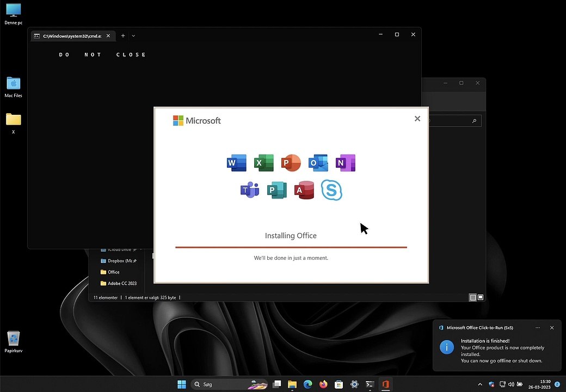The width and height of the screenshot is (566, 392).
Task: Click the network tray icon
Action: [x=502, y=384]
